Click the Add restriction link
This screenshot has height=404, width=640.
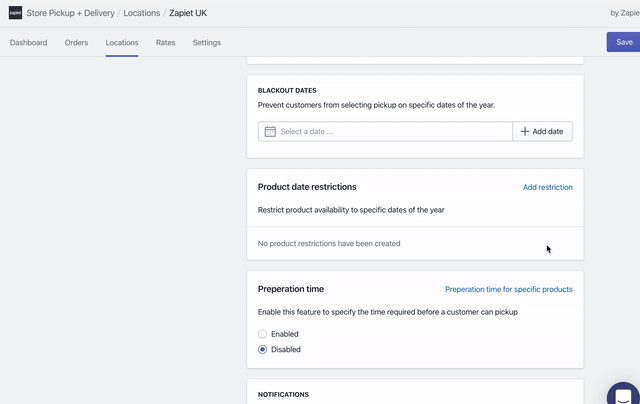point(547,187)
